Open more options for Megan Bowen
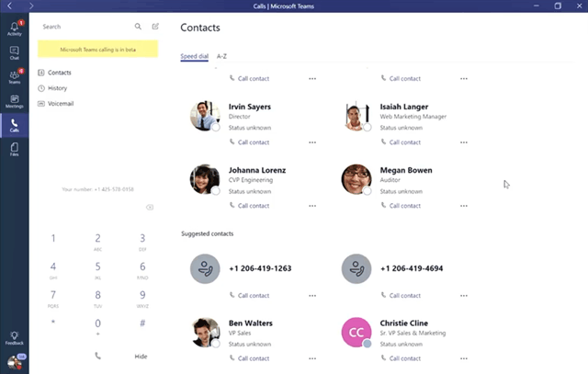 464,206
